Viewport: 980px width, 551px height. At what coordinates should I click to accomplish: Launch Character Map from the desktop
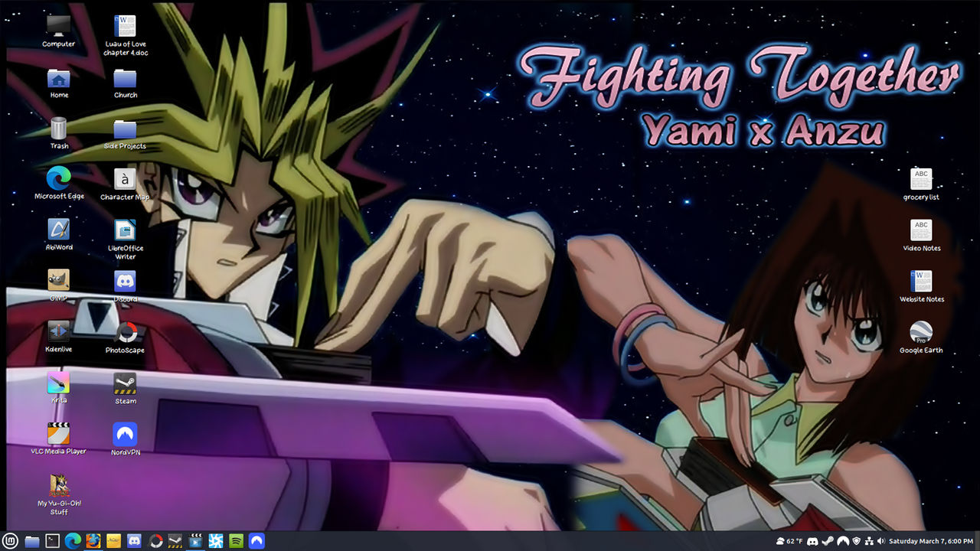tap(126, 184)
